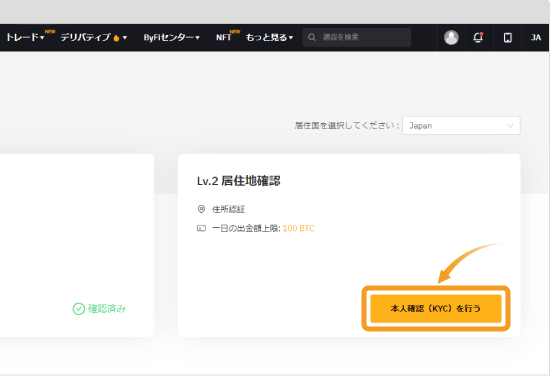The image size is (550, 376).
Task: Click the flame icon beside デリバティブ
Action: pyautogui.click(x=116, y=38)
